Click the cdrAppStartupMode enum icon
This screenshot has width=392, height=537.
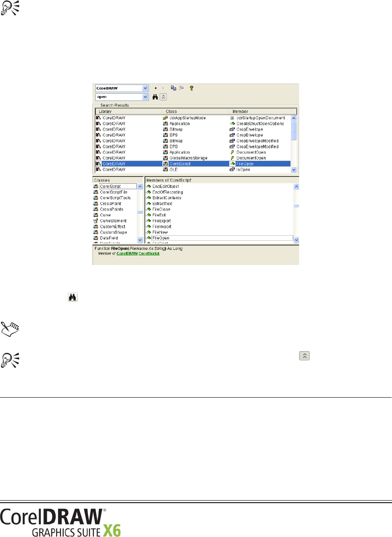165,118
